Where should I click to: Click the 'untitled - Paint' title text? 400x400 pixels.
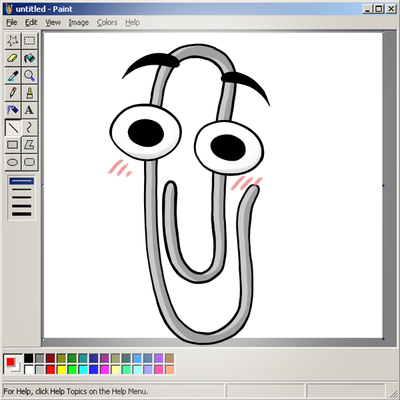point(44,9)
